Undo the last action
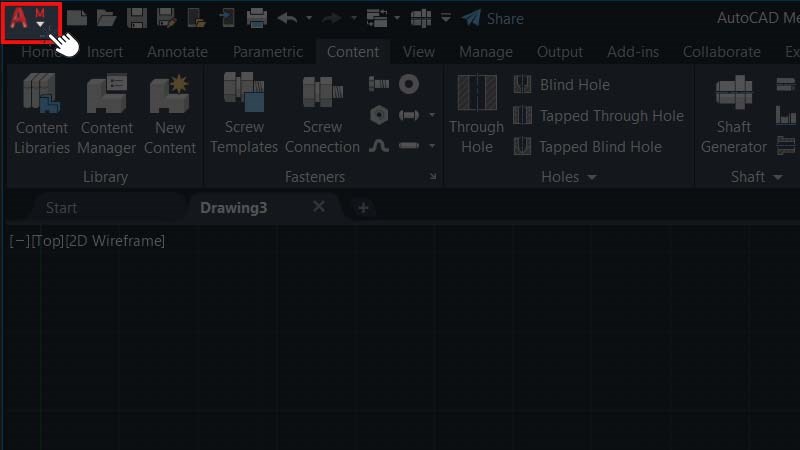The height and width of the screenshot is (450, 800). click(288, 19)
